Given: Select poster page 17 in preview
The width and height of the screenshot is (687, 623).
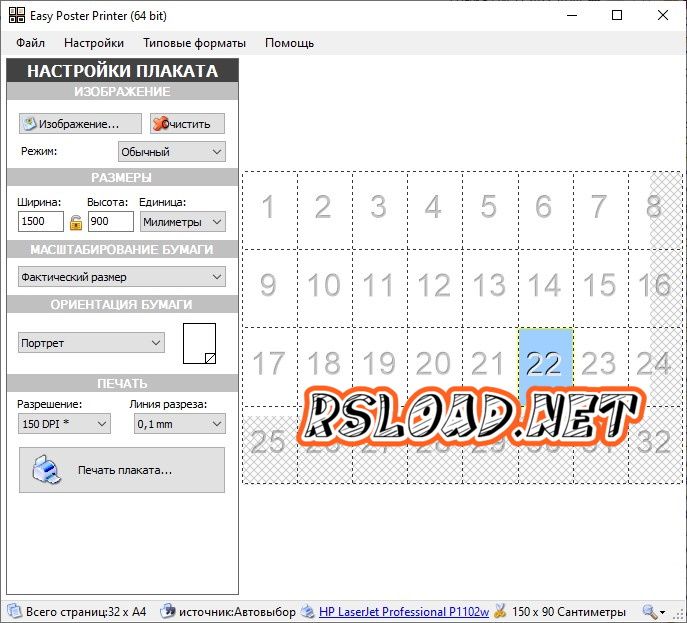Looking at the screenshot, I should pos(270,366).
